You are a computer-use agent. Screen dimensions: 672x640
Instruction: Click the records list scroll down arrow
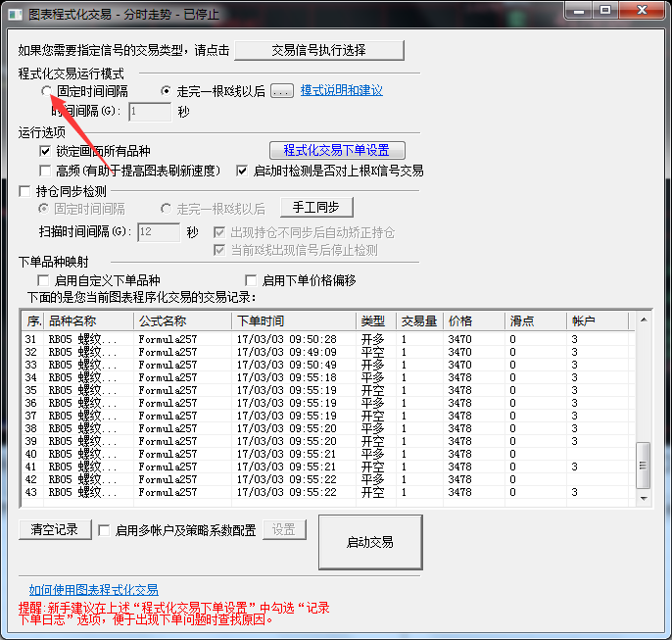(x=644, y=498)
